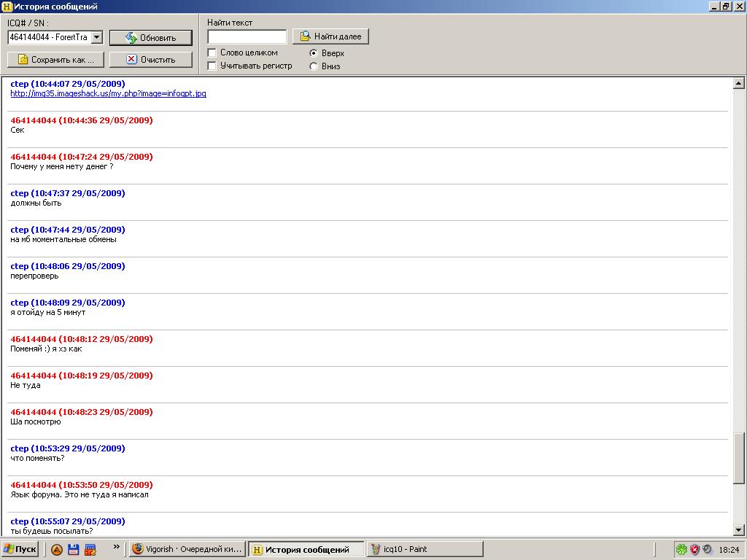Select the 'Вниз' search direction radio

314,66
